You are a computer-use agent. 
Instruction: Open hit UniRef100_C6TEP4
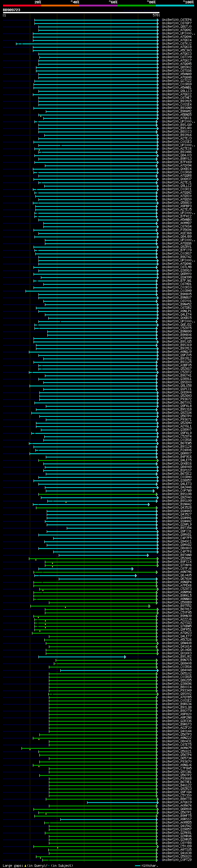tap(177, 20)
